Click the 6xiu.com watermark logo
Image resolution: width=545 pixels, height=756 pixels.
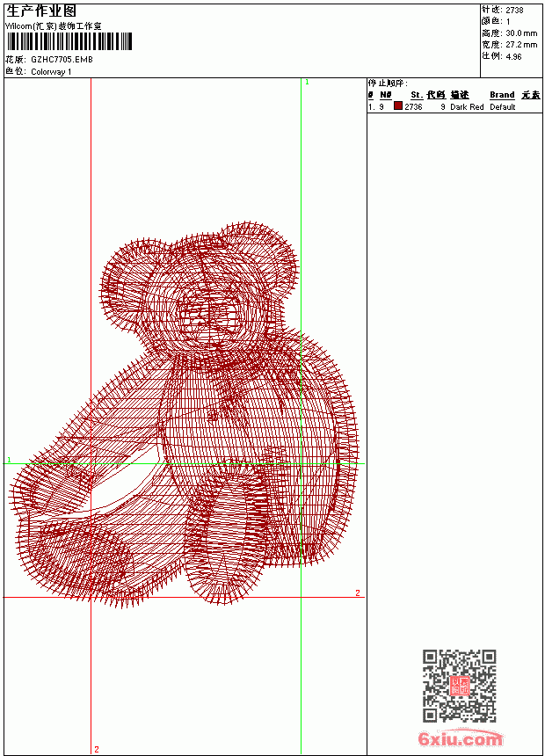point(461,738)
